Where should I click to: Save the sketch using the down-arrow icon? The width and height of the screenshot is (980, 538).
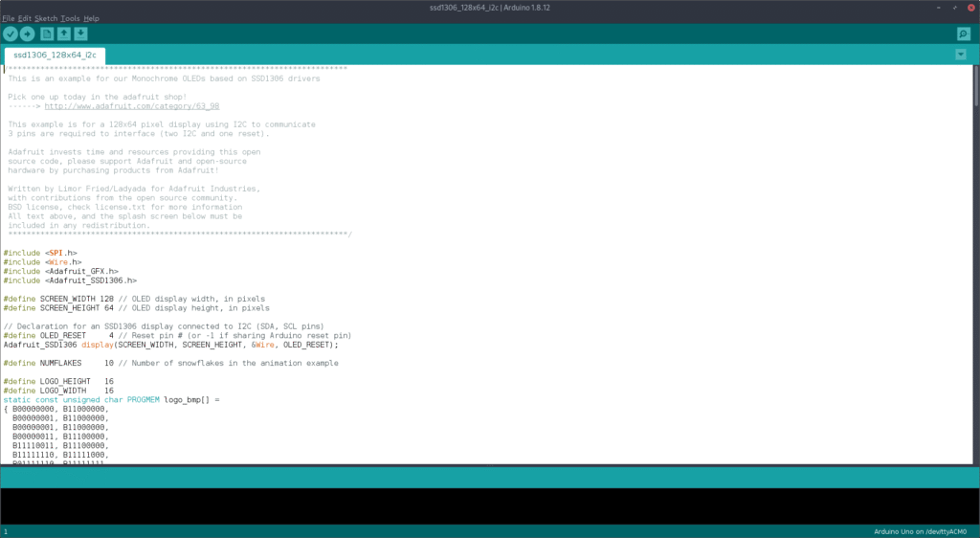80,34
